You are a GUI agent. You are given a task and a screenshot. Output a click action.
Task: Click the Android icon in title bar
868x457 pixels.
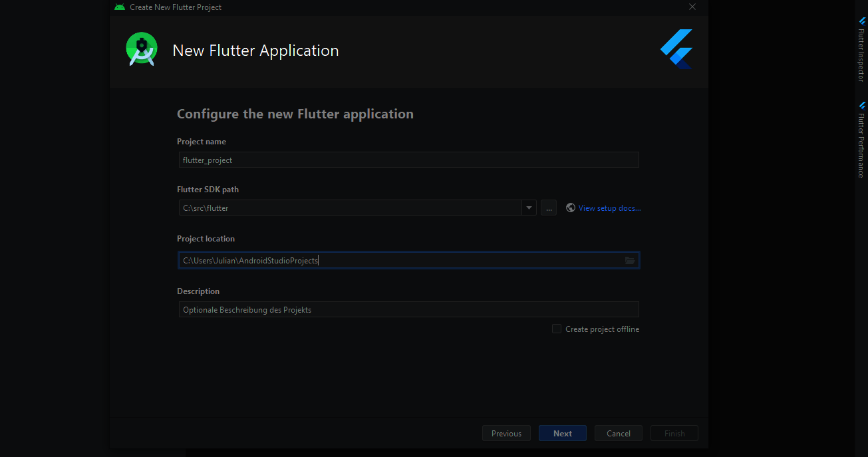(x=120, y=7)
